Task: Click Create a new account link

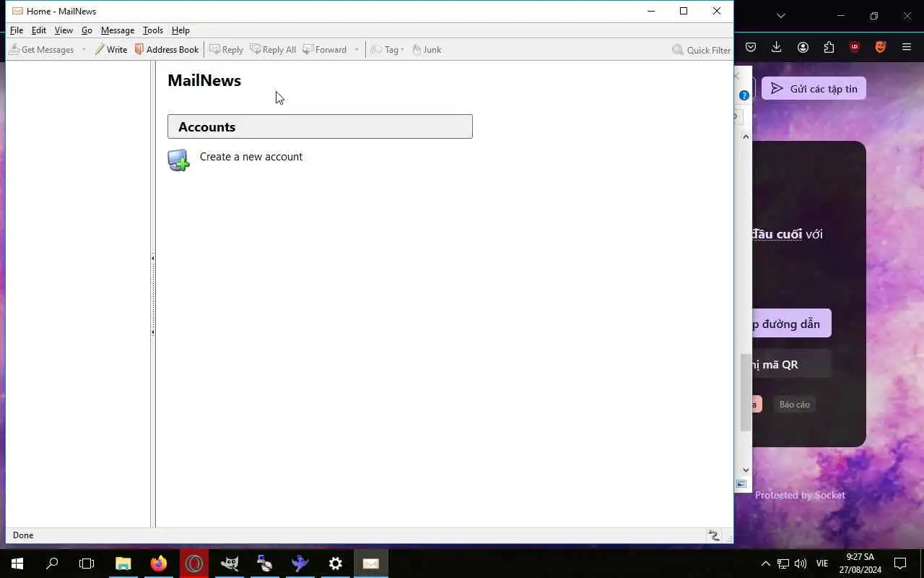Action: 251,157
